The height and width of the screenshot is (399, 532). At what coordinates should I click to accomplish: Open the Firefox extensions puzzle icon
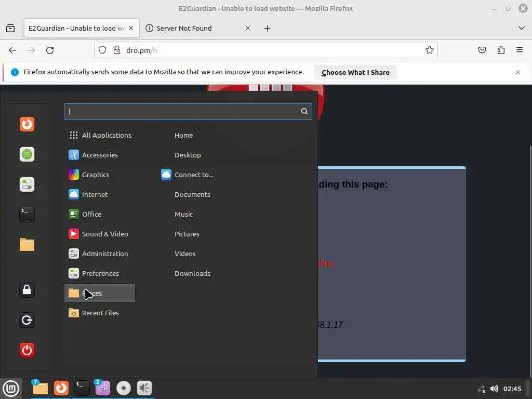501,50
